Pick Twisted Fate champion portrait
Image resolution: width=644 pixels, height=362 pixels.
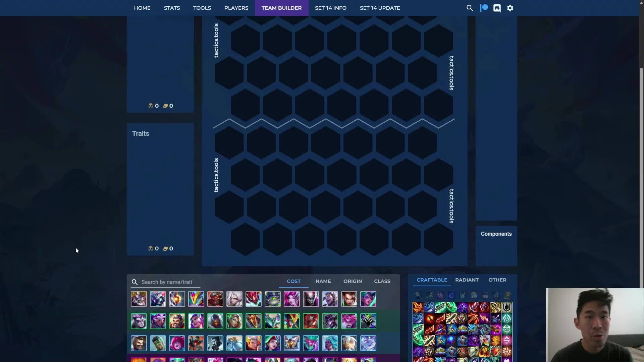pyautogui.click(x=330, y=321)
